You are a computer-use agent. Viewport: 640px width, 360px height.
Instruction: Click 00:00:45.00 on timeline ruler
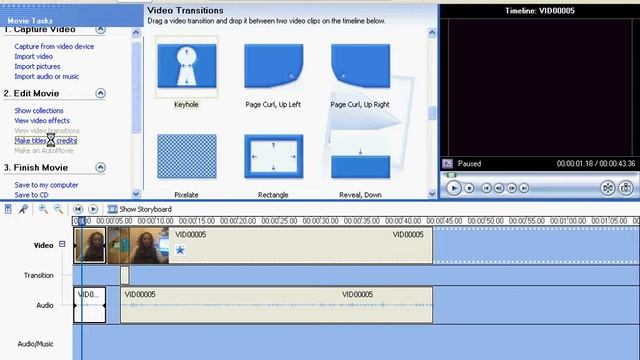tap(444, 221)
